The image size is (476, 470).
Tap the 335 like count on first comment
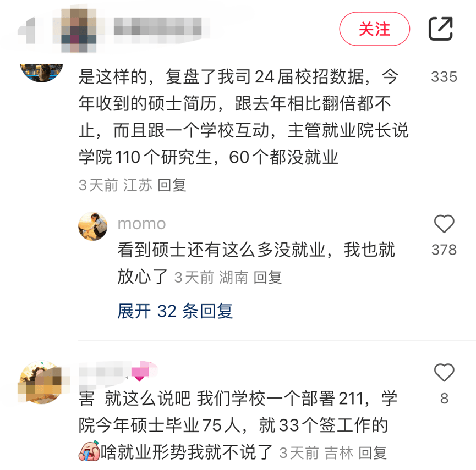pyautogui.click(x=444, y=77)
